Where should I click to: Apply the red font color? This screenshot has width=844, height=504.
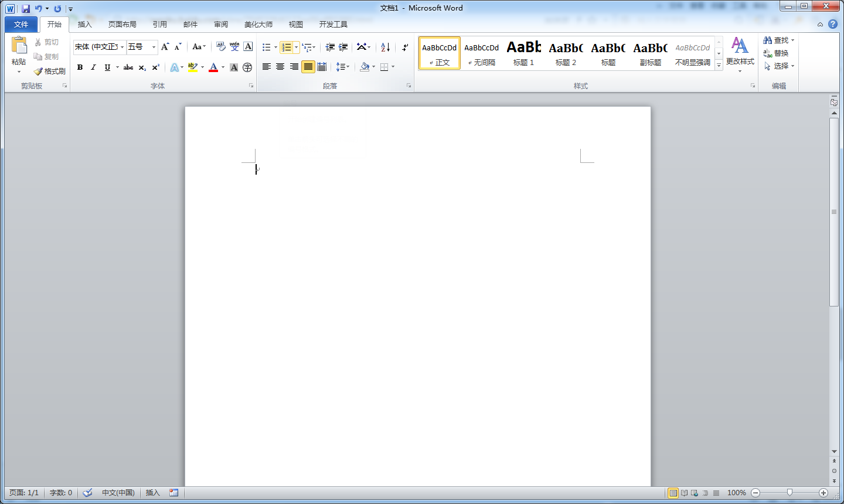(x=213, y=67)
